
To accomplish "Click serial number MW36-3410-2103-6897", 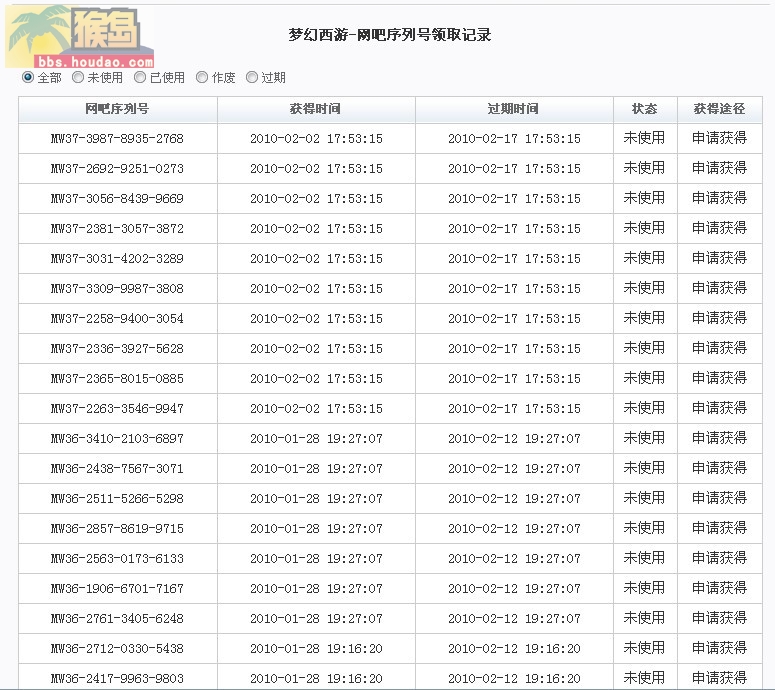I will 117,438.
